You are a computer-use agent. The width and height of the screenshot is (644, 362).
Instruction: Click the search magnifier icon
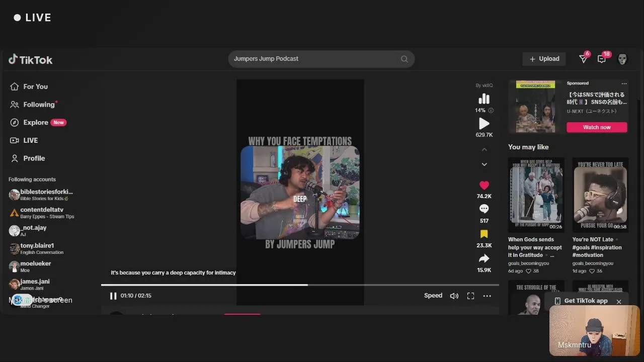[x=404, y=59]
